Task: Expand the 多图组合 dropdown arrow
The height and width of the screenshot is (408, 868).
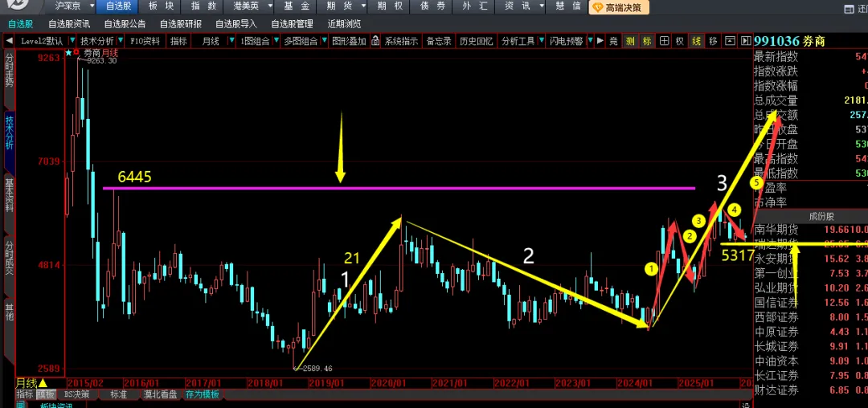Action: 323,41
